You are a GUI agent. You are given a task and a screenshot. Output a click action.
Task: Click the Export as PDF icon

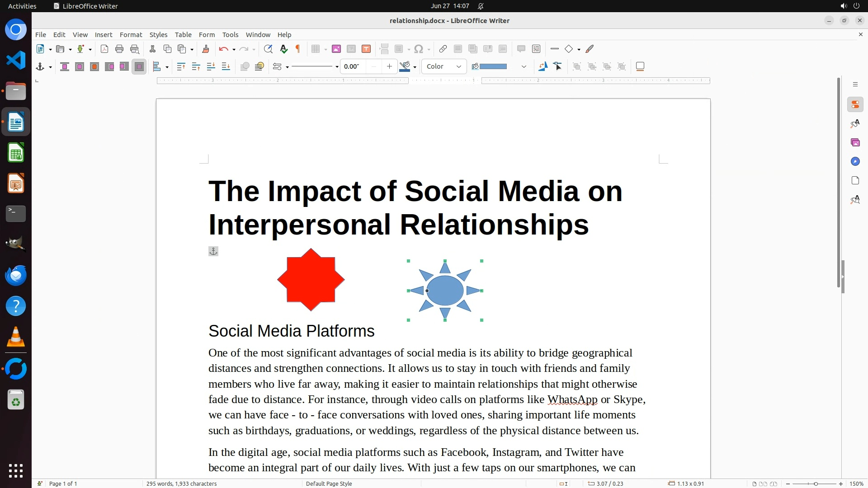tap(104, 49)
